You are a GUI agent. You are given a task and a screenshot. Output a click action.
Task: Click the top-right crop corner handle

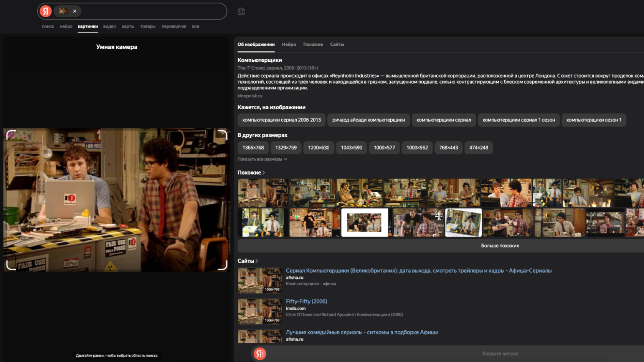click(223, 135)
